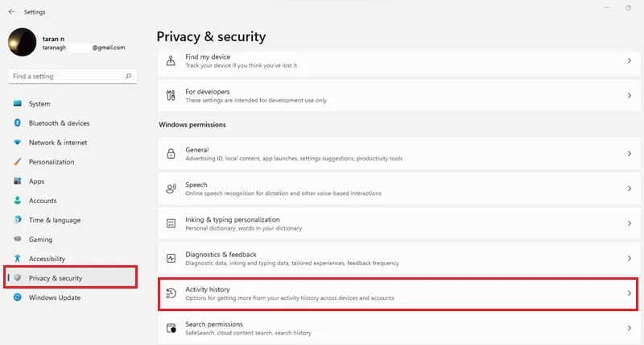Expand the Search permissions chevron
Viewport: 644px width, 345px height.
click(630, 328)
